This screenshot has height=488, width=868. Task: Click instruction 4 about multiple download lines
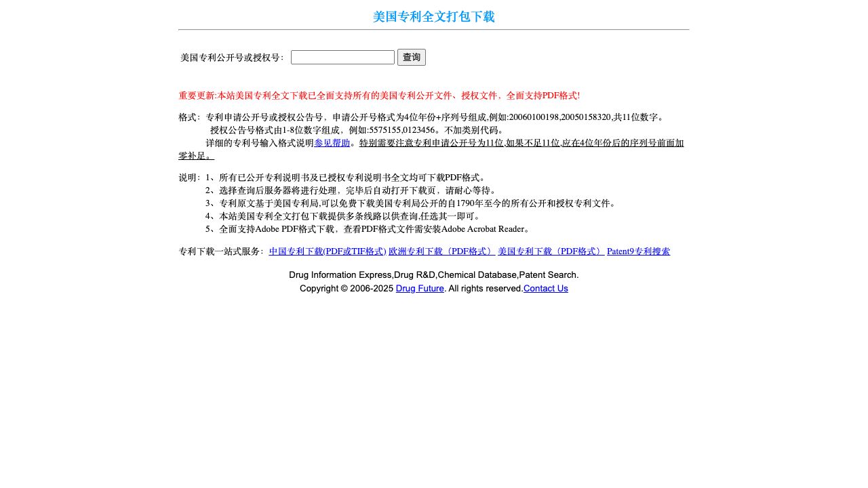pyautogui.click(x=344, y=216)
